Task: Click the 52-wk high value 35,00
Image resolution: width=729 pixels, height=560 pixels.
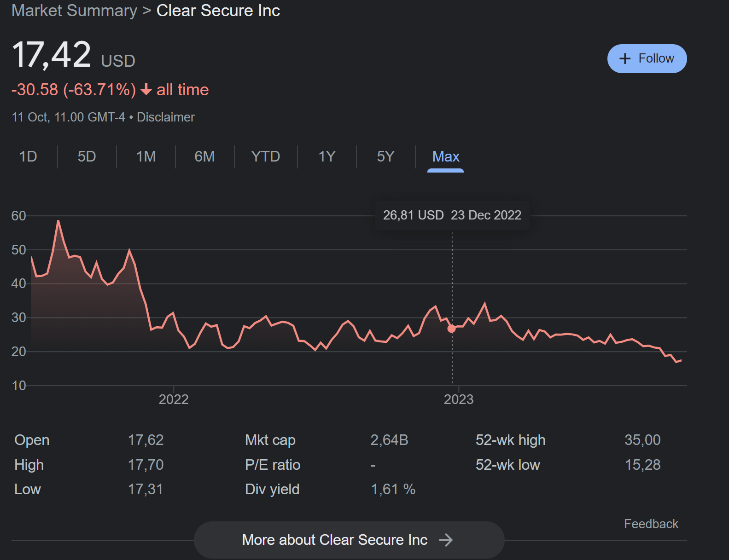Action: (642, 440)
